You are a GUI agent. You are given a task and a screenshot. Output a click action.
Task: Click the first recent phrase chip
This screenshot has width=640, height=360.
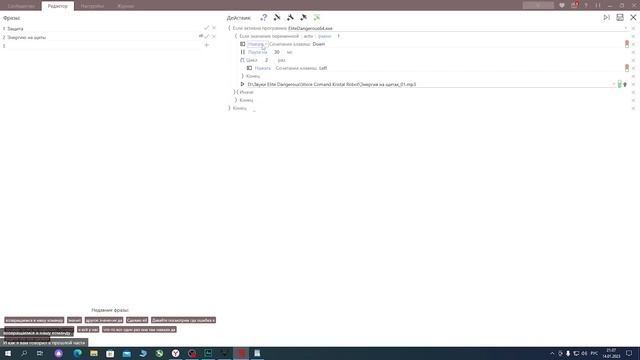click(34, 320)
